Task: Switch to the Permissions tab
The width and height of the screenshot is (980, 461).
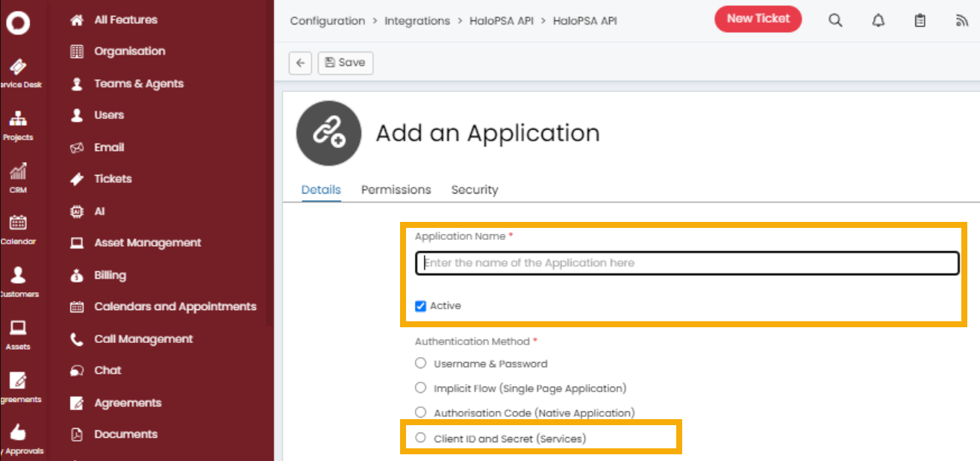Action: [396, 190]
